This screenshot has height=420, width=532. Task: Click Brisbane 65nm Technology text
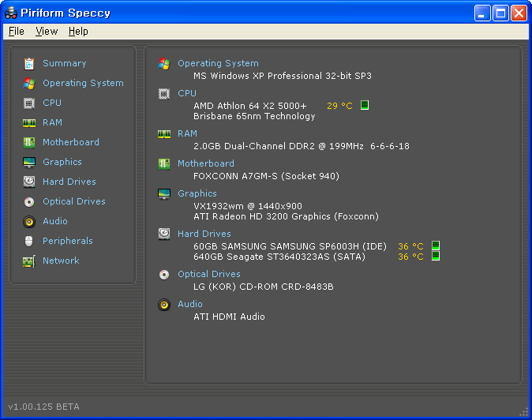(254, 116)
